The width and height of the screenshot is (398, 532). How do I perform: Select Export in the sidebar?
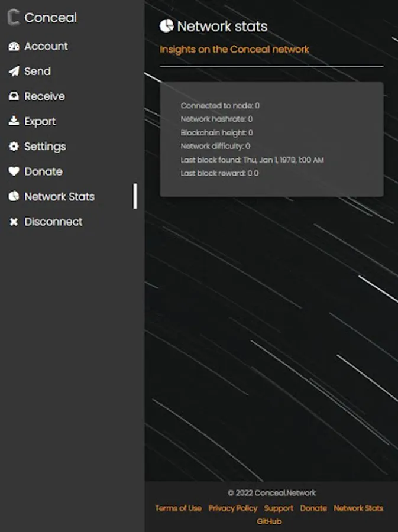point(40,121)
